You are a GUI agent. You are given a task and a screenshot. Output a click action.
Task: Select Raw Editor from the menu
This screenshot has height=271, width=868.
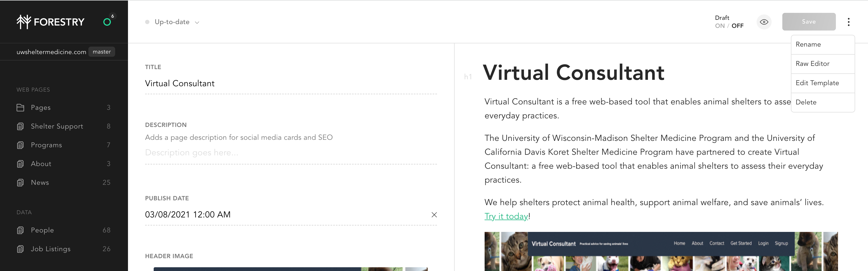click(812, 64)
